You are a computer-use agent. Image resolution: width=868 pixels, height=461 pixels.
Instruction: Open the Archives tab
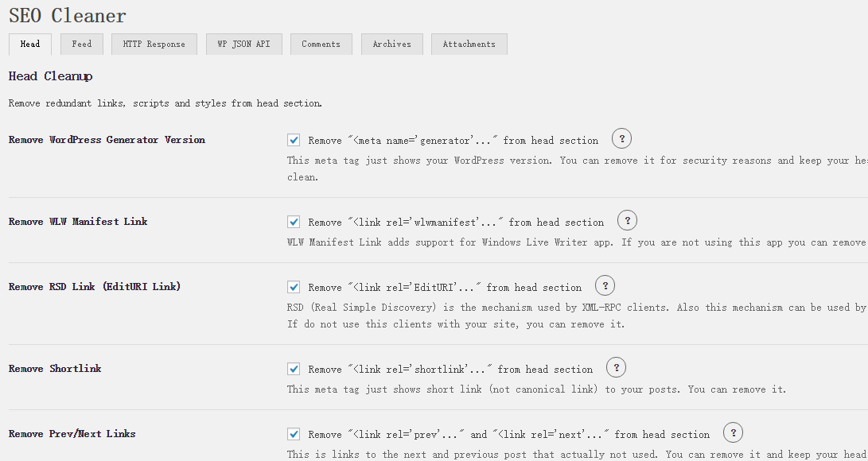coord(391,45)
